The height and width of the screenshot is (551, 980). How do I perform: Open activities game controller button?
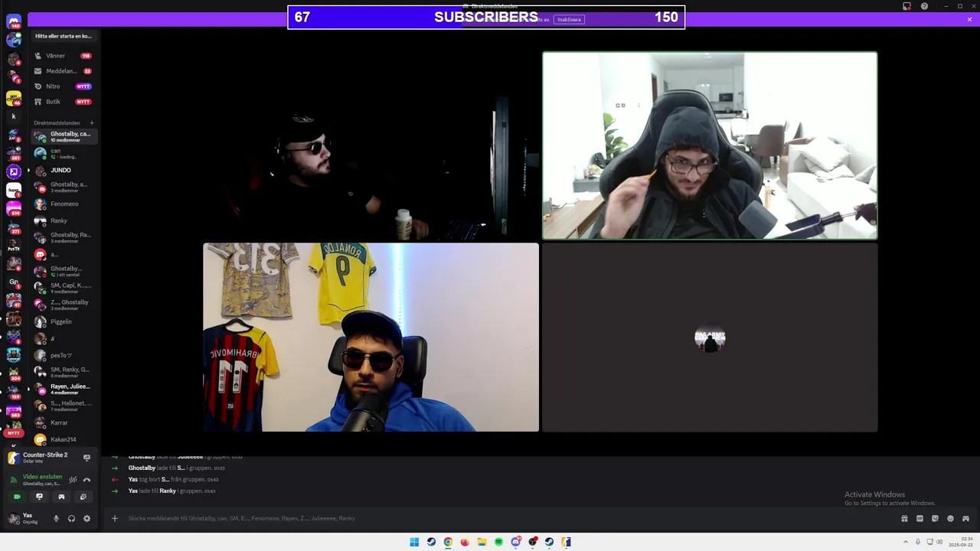61,497
